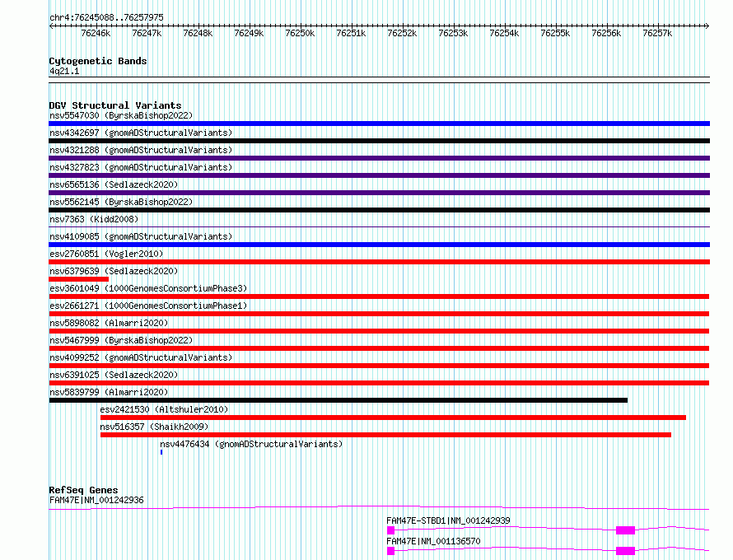Open nsv5562145 (ByrskaBishop2022) variant label
Viewport: 733px width, 560px height.
121,202
